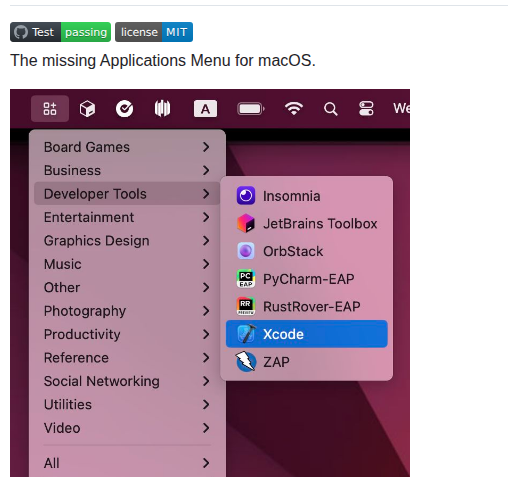
Task: Expand the Utilities chevron arrow
Action: (206, 405)
